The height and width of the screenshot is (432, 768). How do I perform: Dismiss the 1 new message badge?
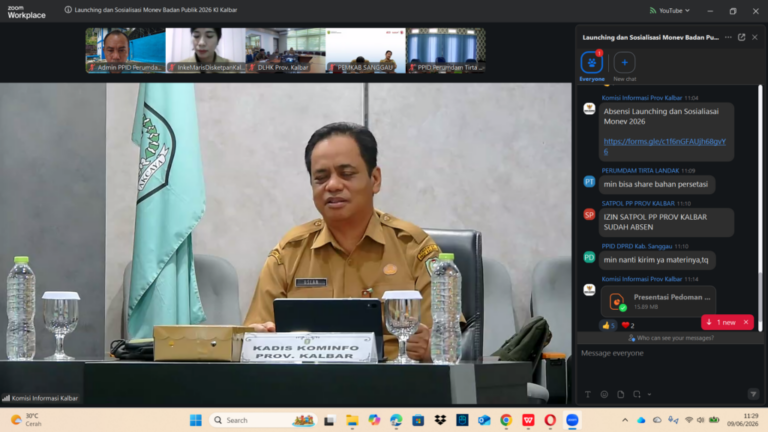tap(746, 322)
